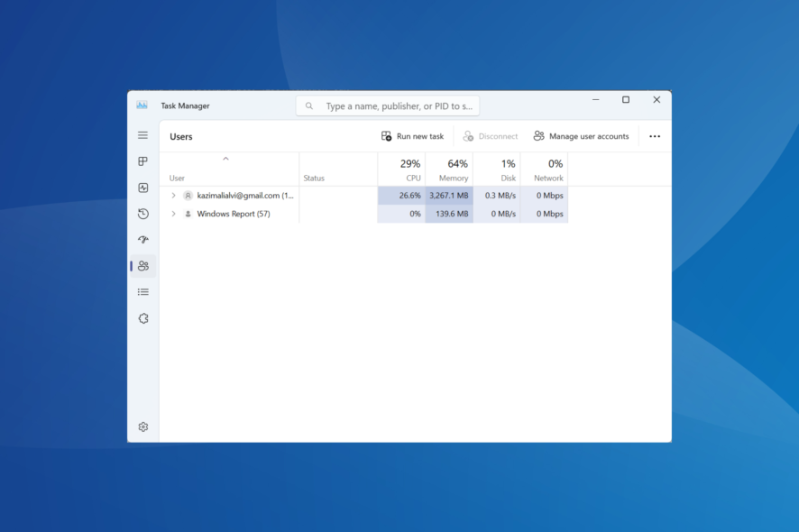Select the Users page title
Image resolution: width=799 pixels, height=532 pixels.
pyautogui.click(x=181, y=136)
